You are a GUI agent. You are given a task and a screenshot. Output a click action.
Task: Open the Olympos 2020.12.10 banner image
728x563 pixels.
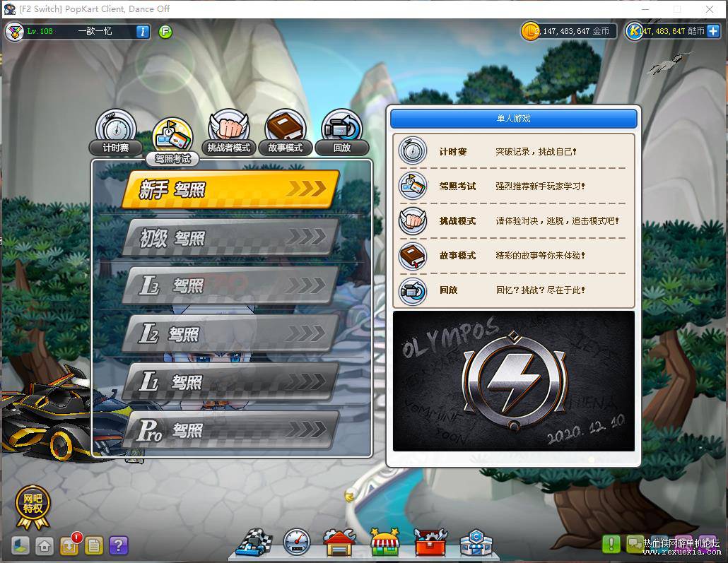pos(514,381)
